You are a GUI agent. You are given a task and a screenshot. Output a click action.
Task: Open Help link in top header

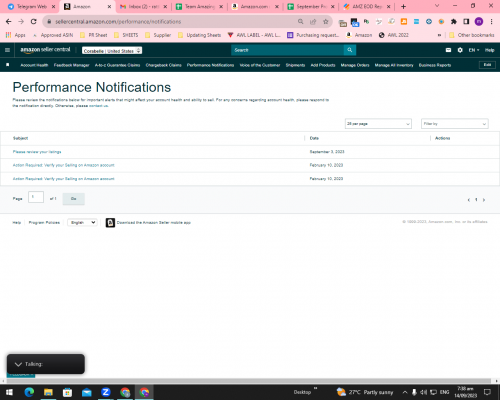pyautogui.click(x=490, y=50)
